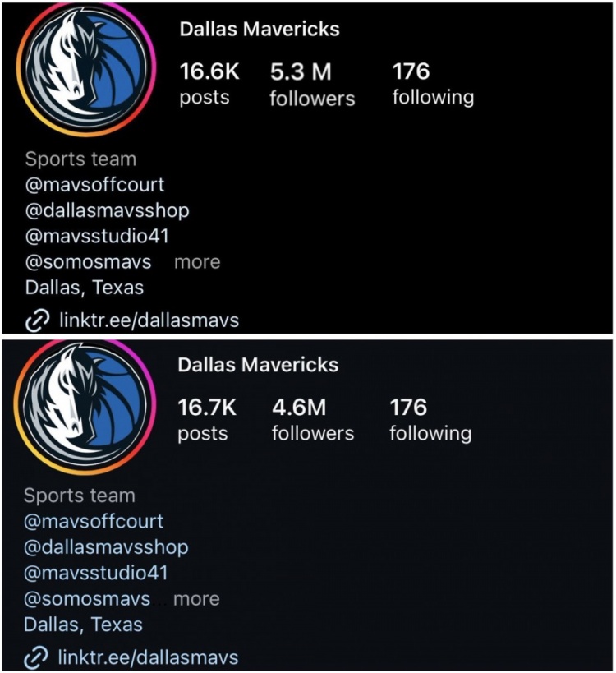Open linktr.ee/dallasmavs link in the 4.6M followers profile
This screenshot has height=673, width=616.
(148, 657)
